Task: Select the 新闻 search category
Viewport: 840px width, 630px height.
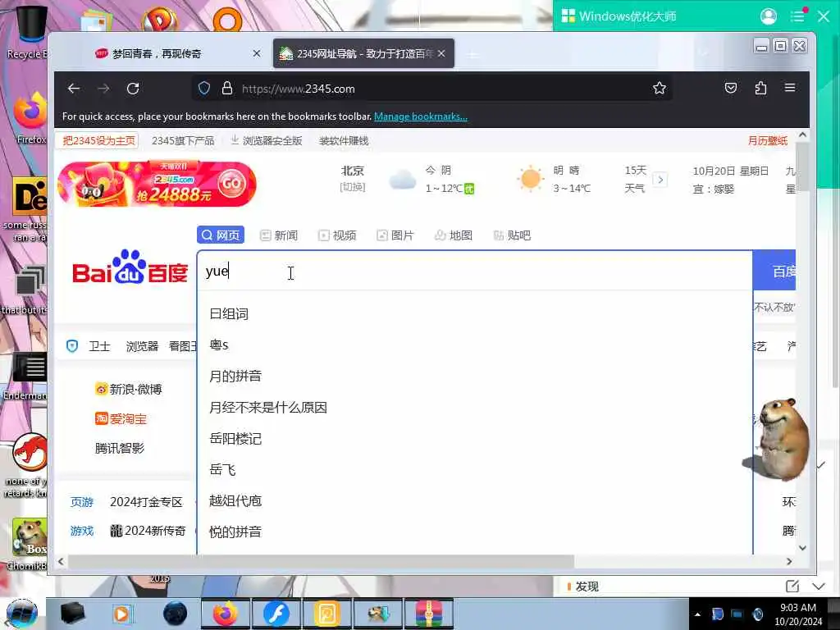Action: [x=279, y=235]
